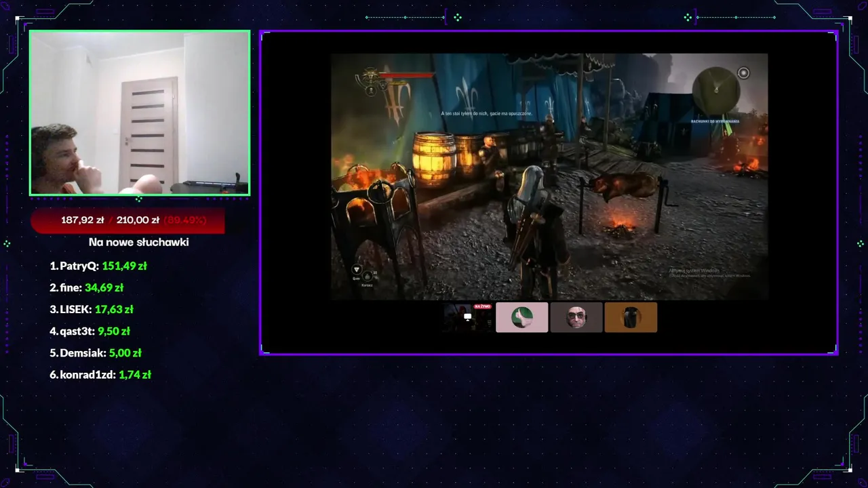Image resolution: width=868 pixels, height=488 pixels.
Task: Click the "Aktywuj system Windows" activation notice
Action: tap(709, 272)
